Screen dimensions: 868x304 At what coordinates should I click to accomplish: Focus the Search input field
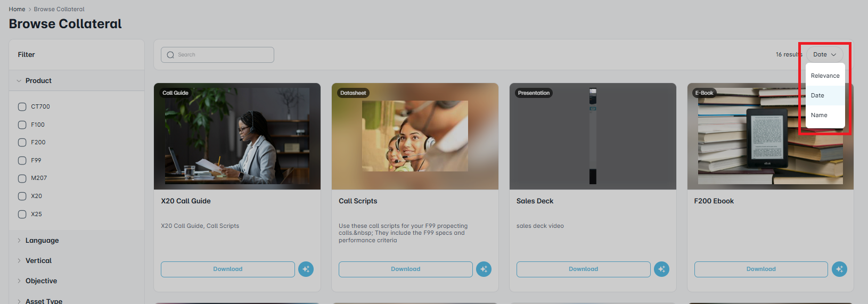217,55
